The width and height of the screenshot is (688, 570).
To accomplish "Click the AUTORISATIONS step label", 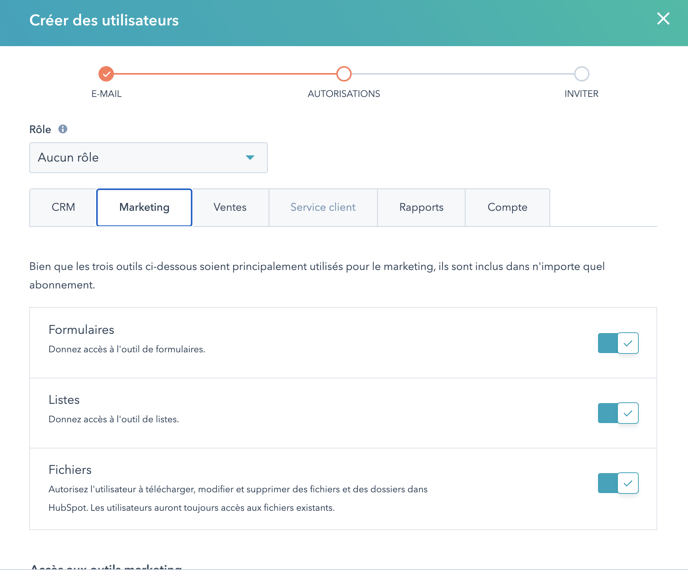I will (344, 93).
